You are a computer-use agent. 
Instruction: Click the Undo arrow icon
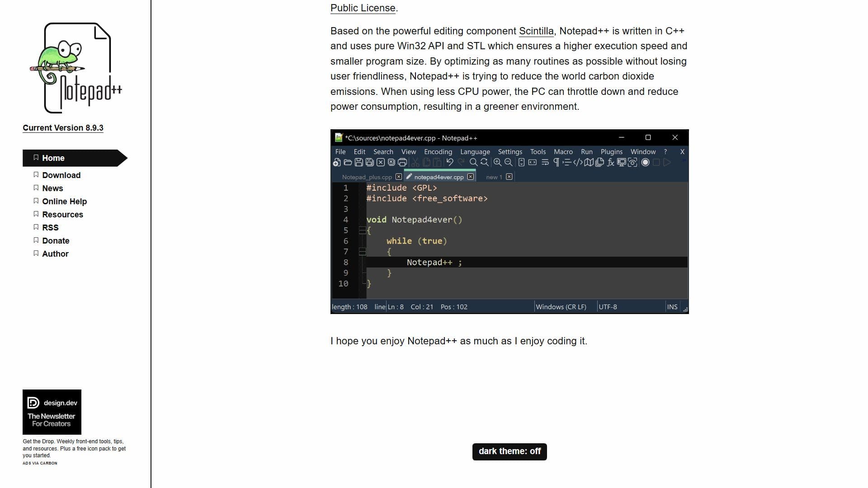coord(450,162)
